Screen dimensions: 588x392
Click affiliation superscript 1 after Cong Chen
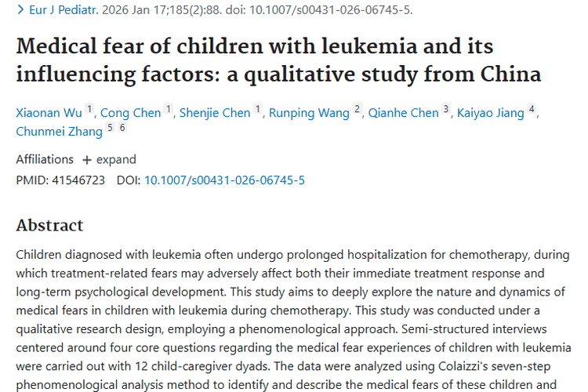168,109
